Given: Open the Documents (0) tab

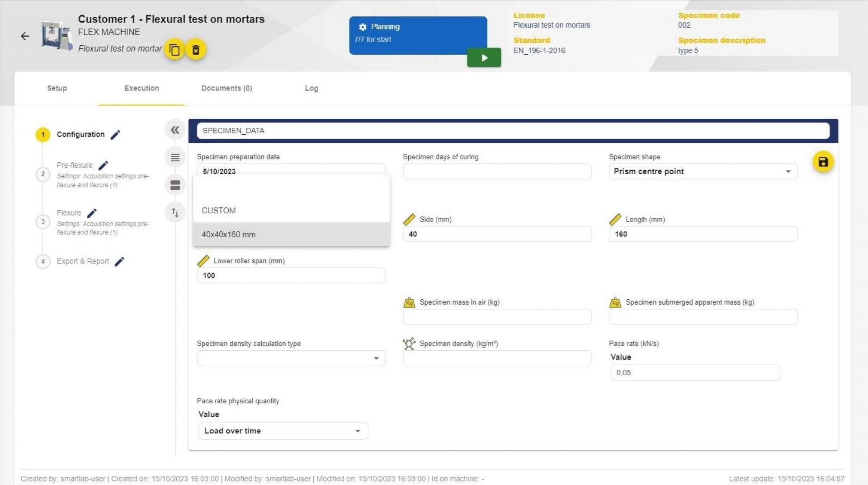Looking at the screenshot, I should click(226, 89).
